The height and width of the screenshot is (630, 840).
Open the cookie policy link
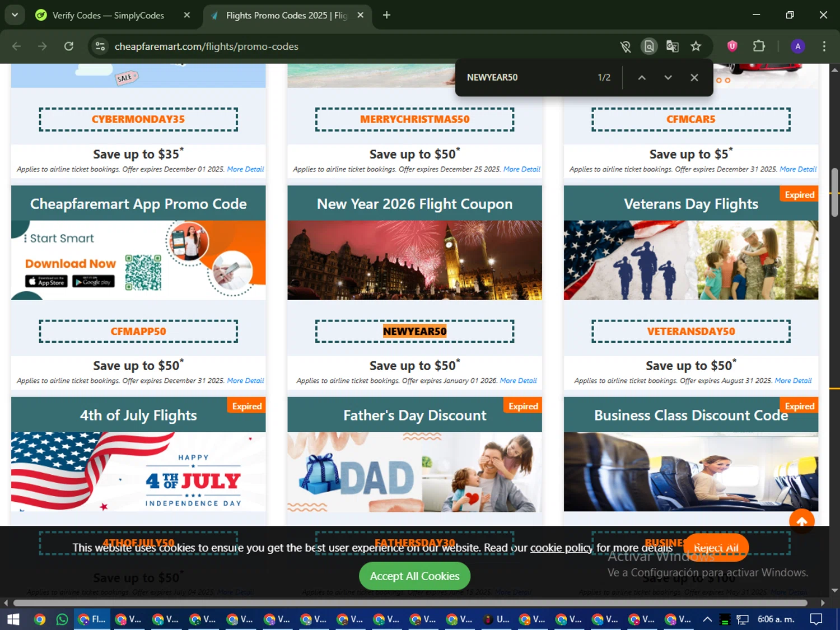click(x=561, y=548)
